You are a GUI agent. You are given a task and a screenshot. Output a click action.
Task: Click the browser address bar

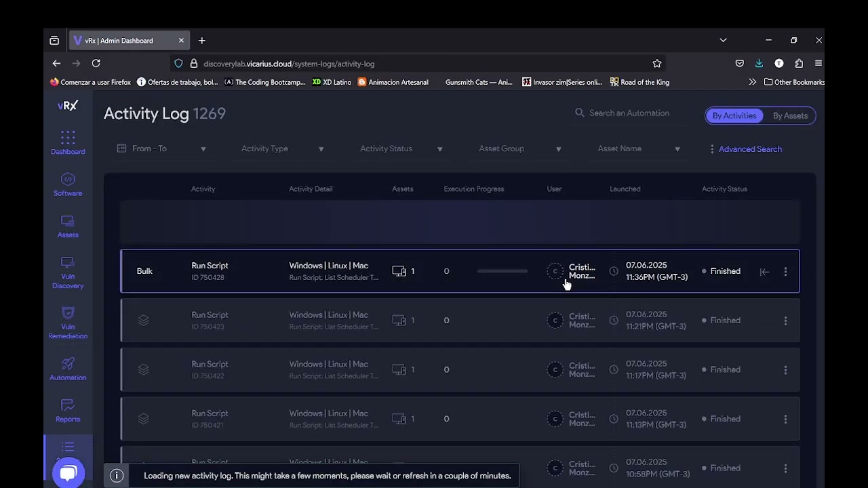pyautogui.click(x=417, y=63)
